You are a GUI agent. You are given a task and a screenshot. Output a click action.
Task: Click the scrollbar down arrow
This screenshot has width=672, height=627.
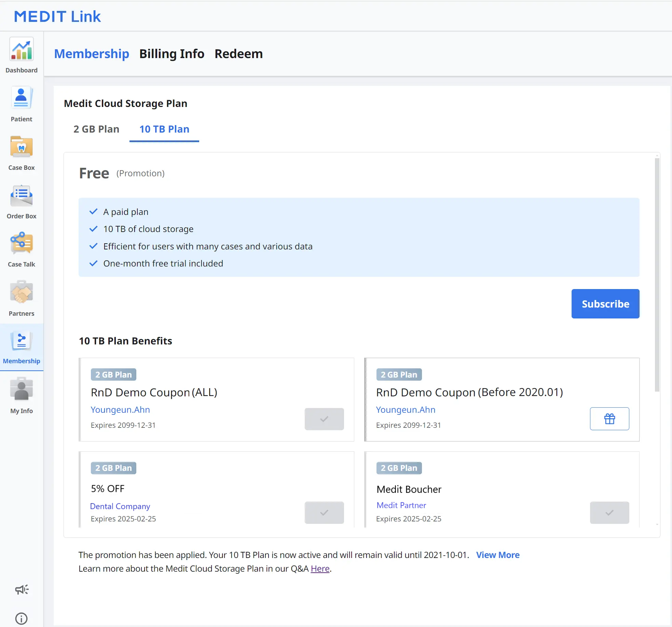coord(657,524)
